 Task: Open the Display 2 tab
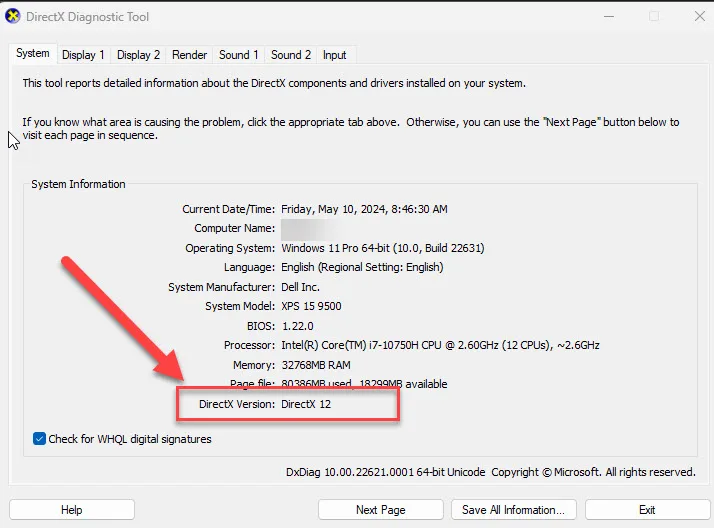coord(138,55)
